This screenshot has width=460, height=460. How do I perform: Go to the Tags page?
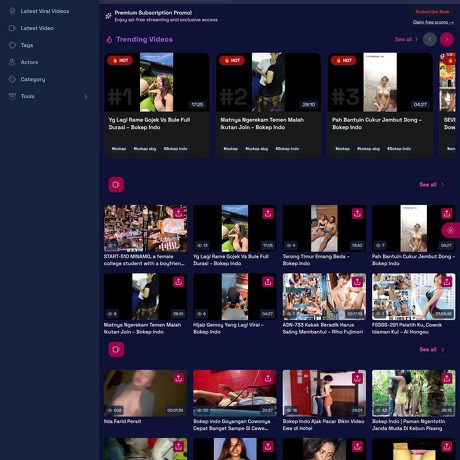tap(27, 45)
